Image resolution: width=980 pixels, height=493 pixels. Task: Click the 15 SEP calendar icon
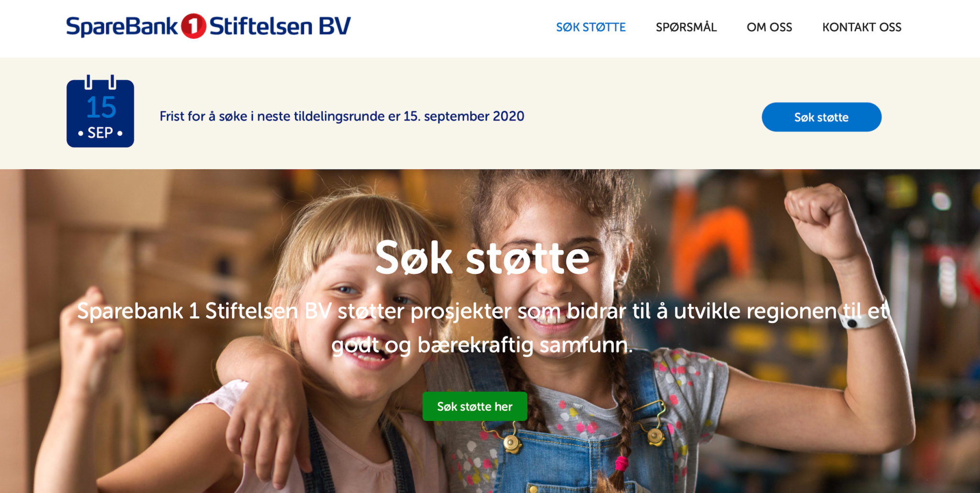[100, 111]
